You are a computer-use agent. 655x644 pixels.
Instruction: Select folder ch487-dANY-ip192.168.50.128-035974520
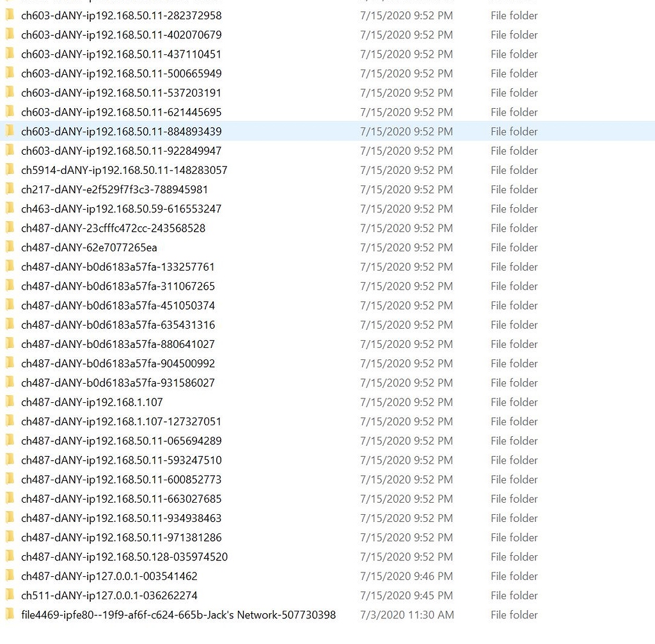coord(122,556)
